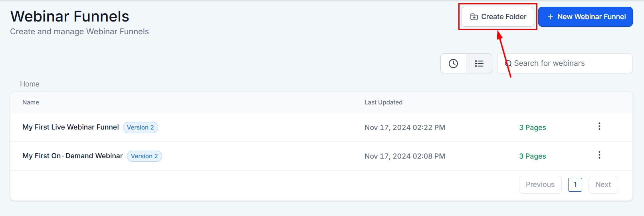Viewport: 644px width, 216px height.
Task: Open My First Live Webinar Funnel
Action: tap(71, 127)
